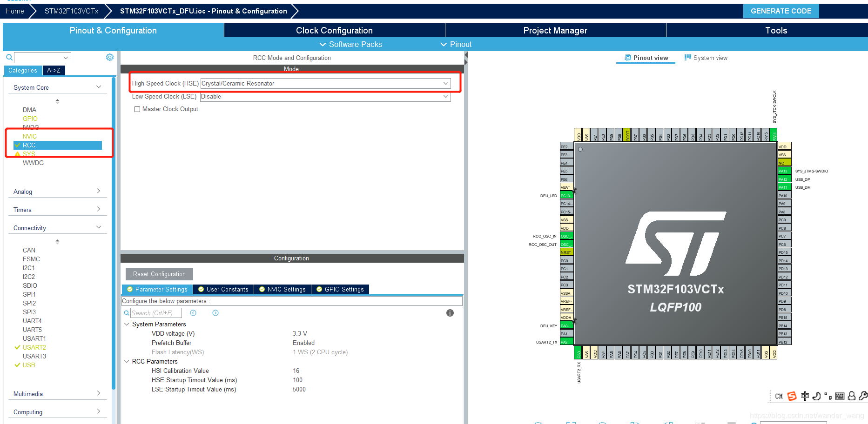Viewport: 868px width, 424px height.
Task: Open the gear settings icon in categories panel
Action: pyautogui.click(x=110, y=57)
